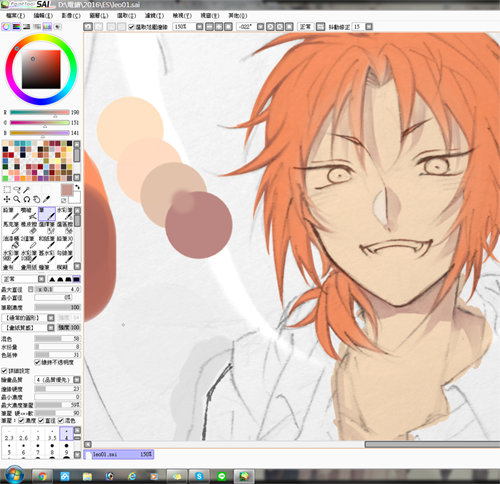Switch to the leo01.sai document tab
This screenshot has width=500, height=484.
(x=119, y=454)
